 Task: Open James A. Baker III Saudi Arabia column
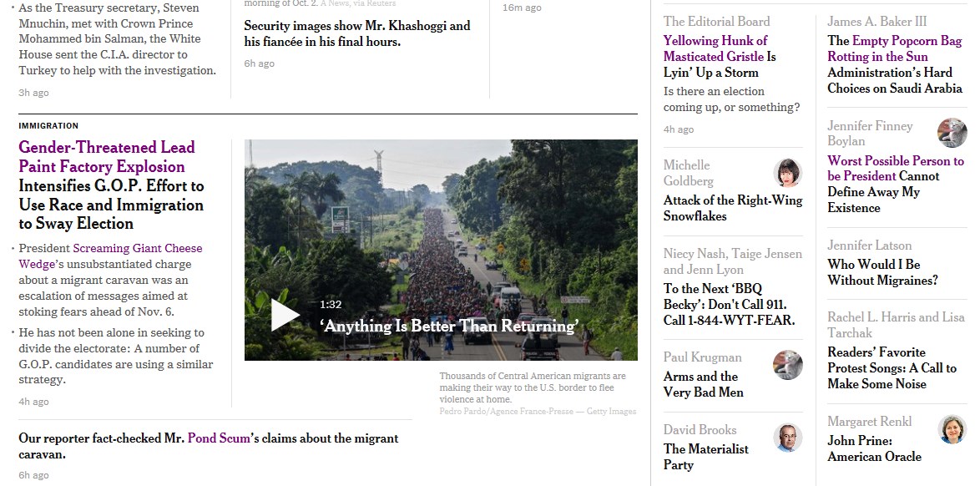894,64
